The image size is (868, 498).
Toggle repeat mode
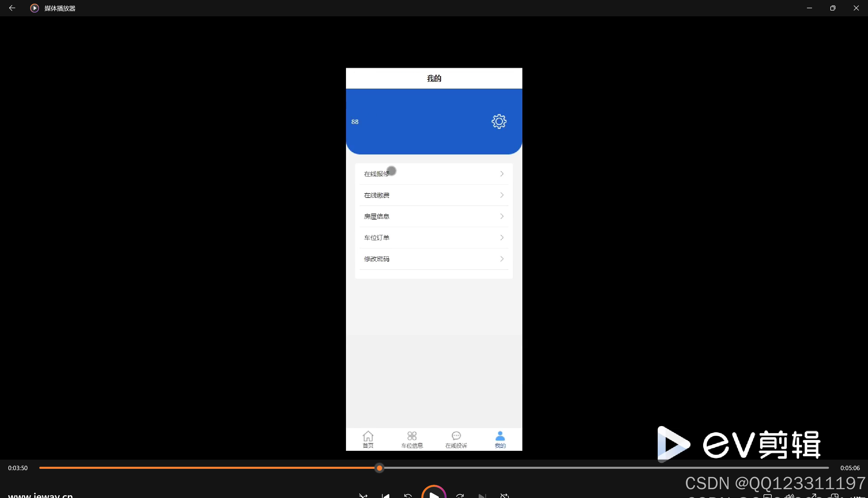[504, 496]
